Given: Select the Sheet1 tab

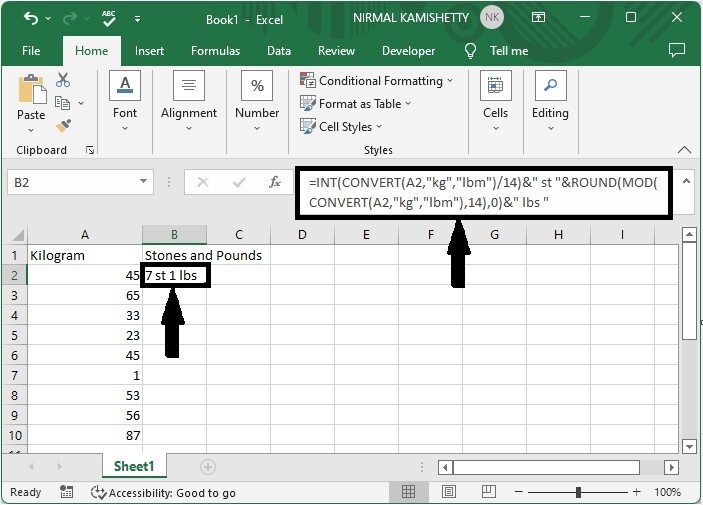Looking at the screenshot, I should (x=134, y=466).
